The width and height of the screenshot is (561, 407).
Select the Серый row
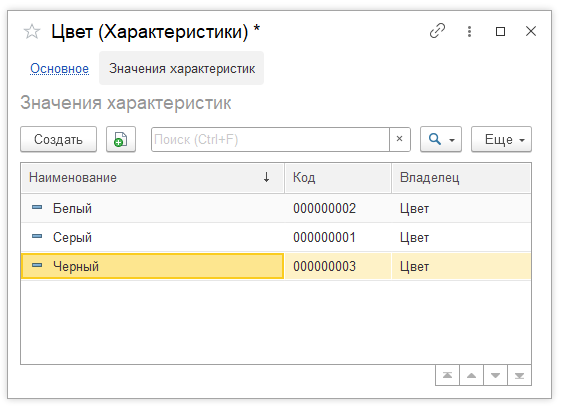tap(276, 237)
